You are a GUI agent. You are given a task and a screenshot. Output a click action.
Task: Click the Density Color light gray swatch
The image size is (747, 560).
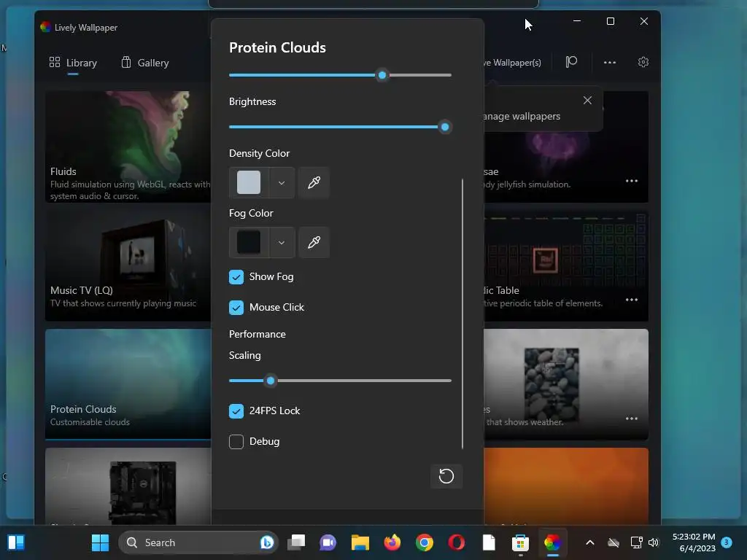[249, 182]
